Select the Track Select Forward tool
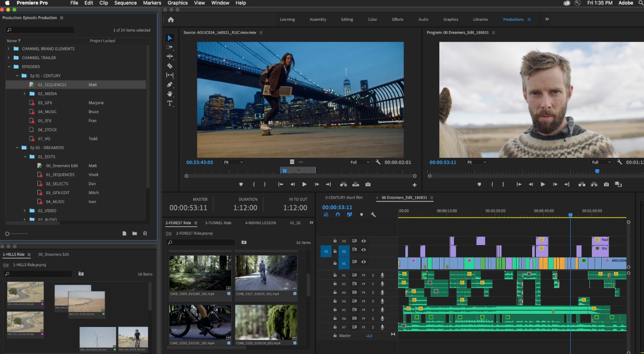The height and width of the screenshot is (354, 644). [169, 47]
